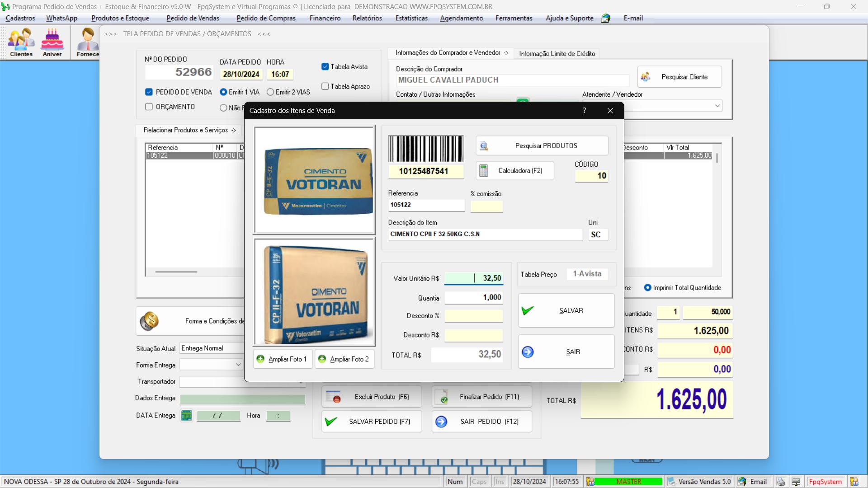
Task: Click the SALVAR button in item dialog
Action: tap(566, 310)
